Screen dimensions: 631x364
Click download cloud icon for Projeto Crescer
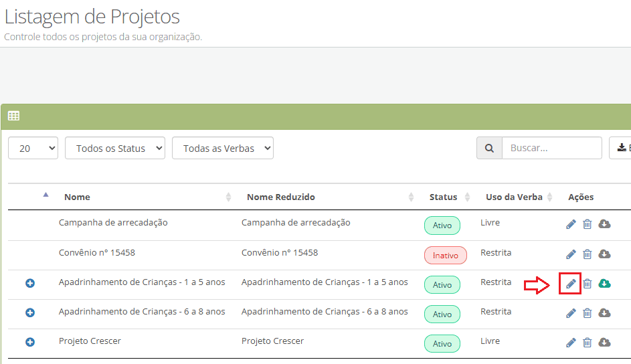coord(604,343)
